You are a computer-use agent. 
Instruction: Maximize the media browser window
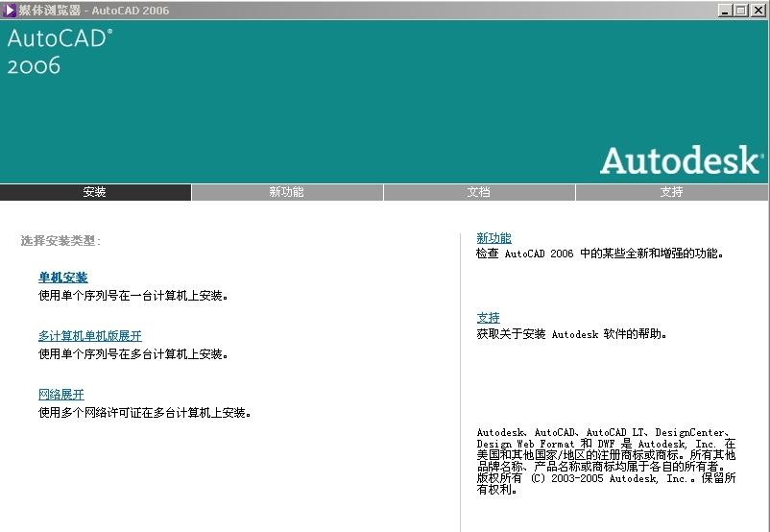pos(741,11)
